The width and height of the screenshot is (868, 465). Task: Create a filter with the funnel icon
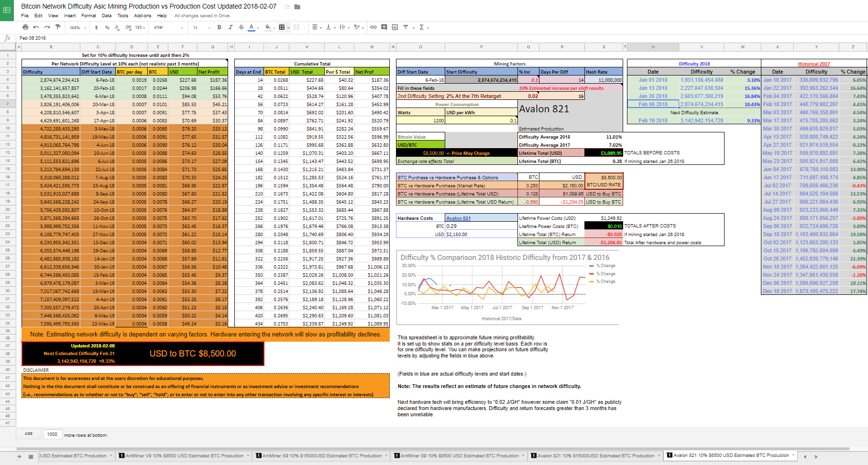[406, 27]
